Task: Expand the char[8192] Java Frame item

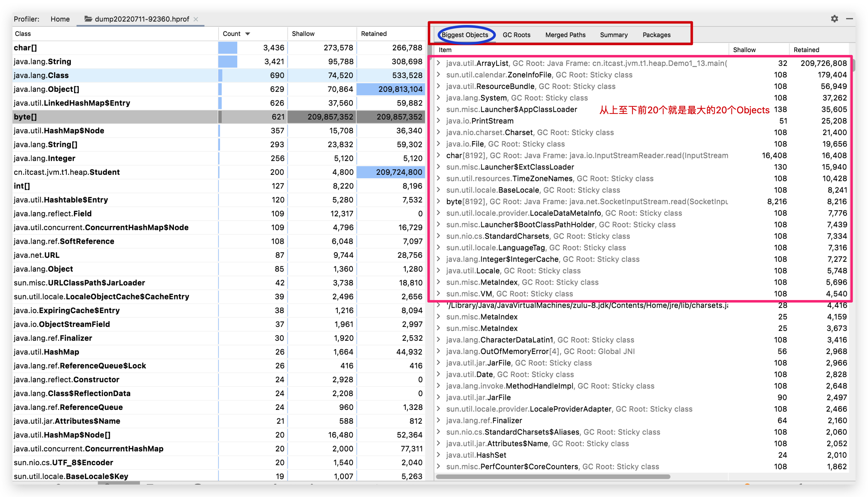Action: click(439, 155)
